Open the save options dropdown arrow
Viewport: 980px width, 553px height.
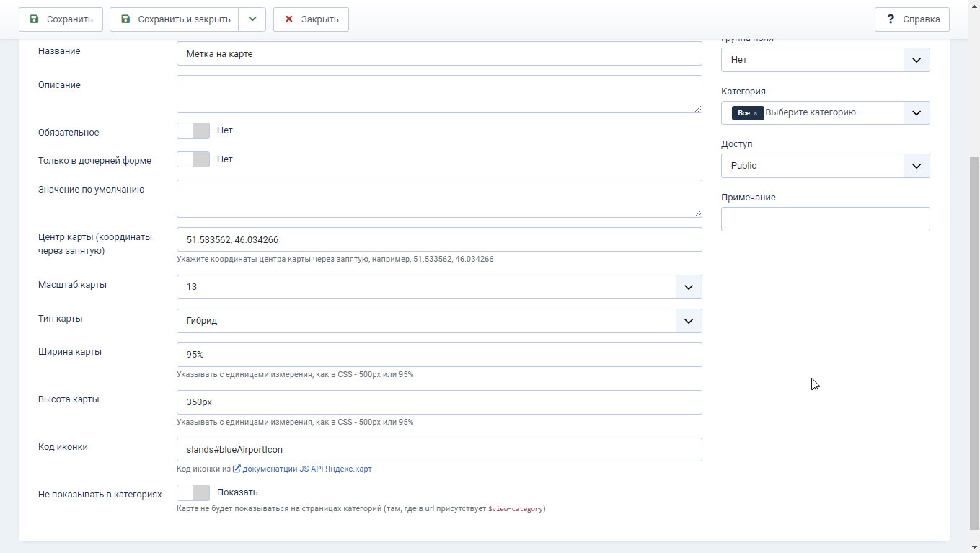tap(252, 19)
